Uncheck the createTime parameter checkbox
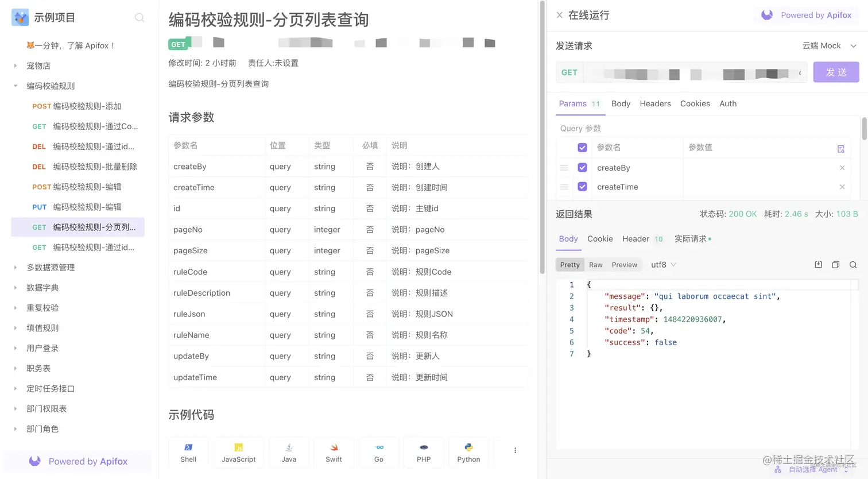 [582, 187]
